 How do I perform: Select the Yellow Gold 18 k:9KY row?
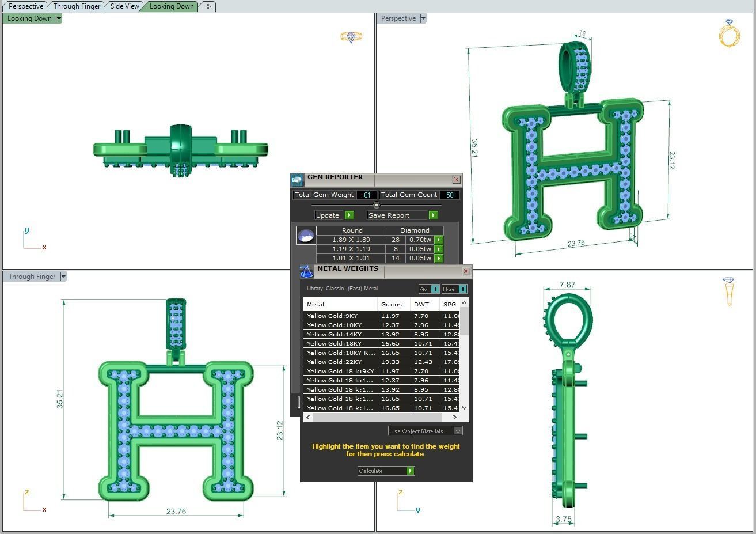coord(381,371)
